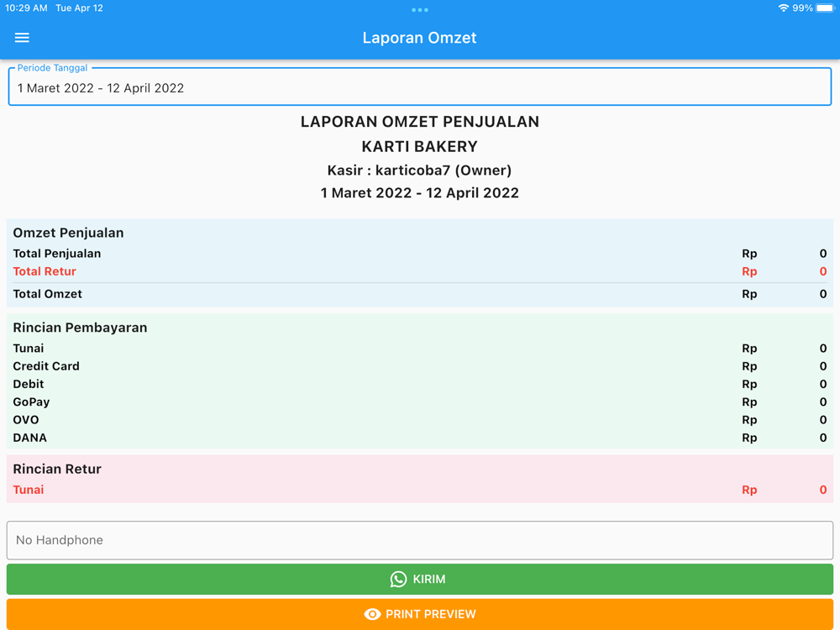Image resolution: width=840 pixels, height=630 pixels.
Task: Check the Wi-Fi status icon
Action: pyautogui.click(x=783, y=8)
